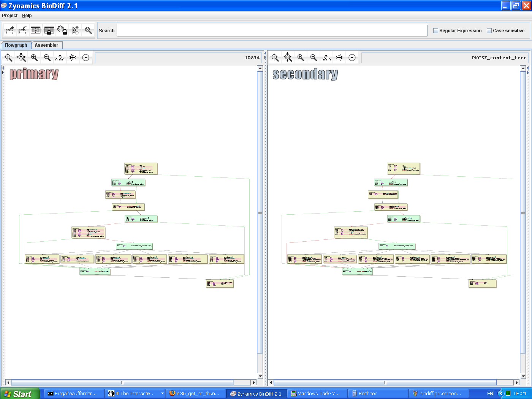Fit secondary graph to window with crosshair magnifier

[x=275, y=58]
